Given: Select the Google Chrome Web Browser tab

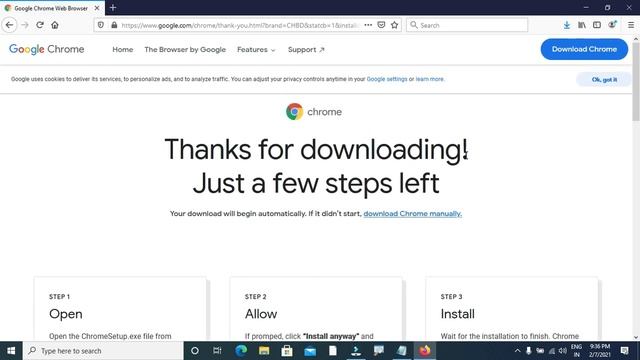Looking at the screenshot, I should tap(52, 8).
